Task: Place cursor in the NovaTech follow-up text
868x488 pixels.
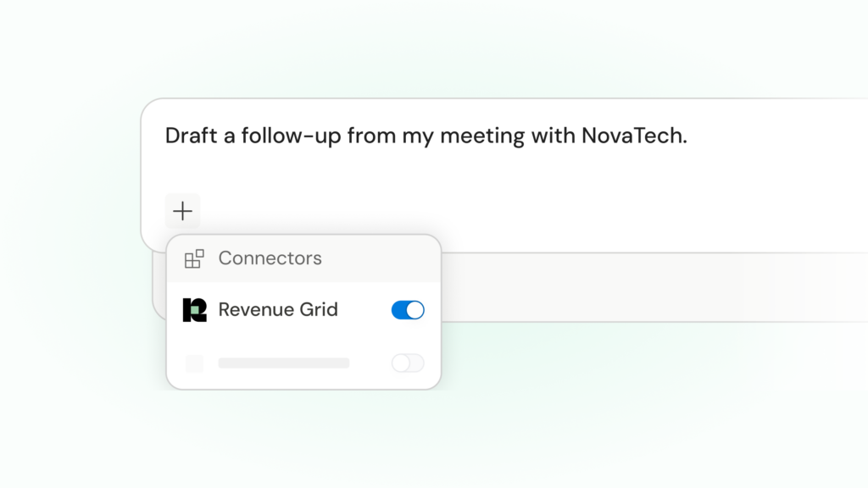Action: [426, 136]
